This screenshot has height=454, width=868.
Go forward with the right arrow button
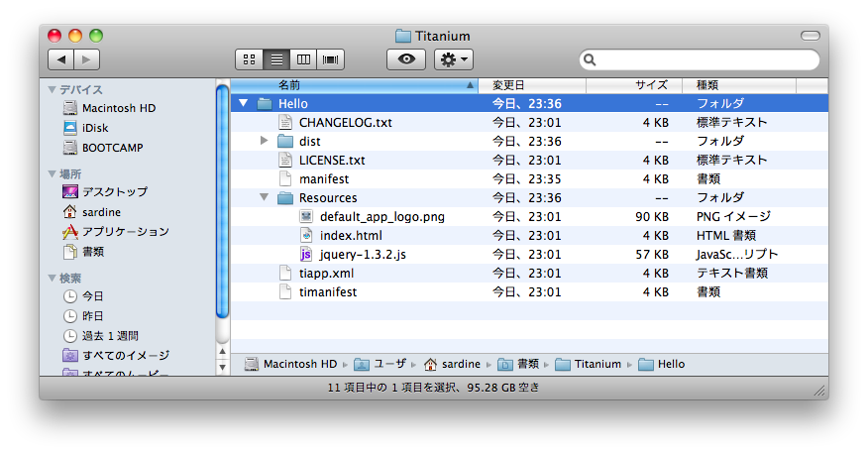tap(87, 59)
